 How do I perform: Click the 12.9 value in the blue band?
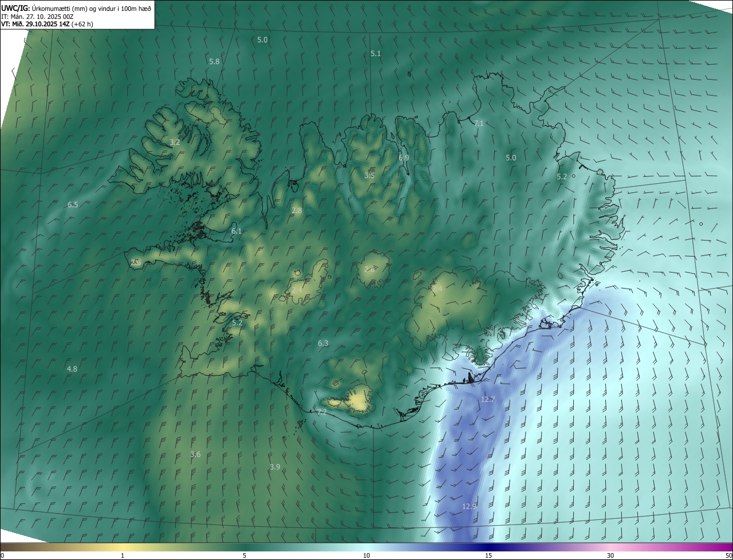tap(470, 506)
